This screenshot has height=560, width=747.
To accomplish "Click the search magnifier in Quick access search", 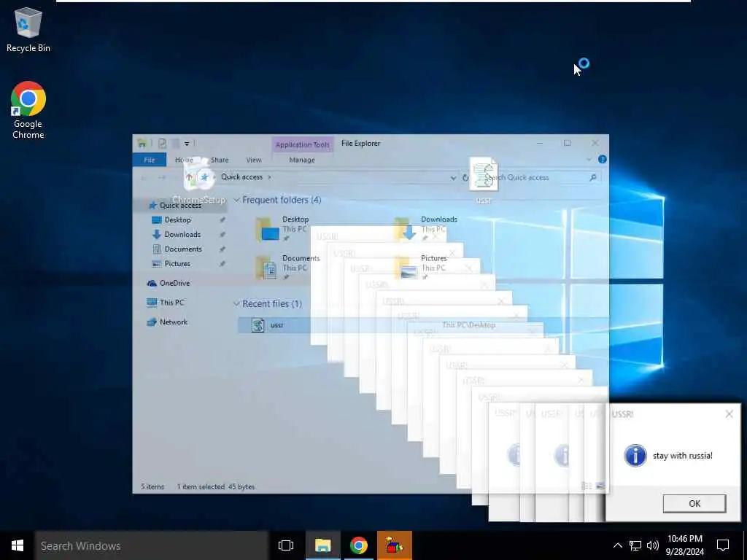I will (x=593, y=178).
